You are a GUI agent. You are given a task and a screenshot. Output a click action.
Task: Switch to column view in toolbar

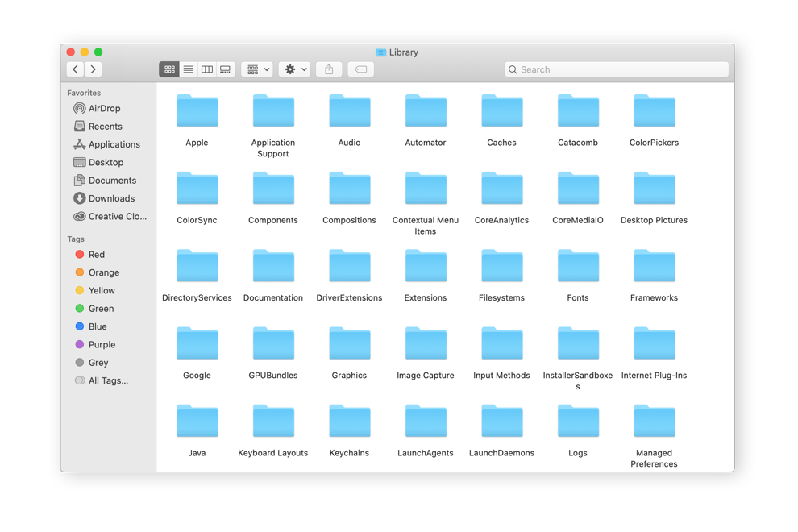pos(206,69)
